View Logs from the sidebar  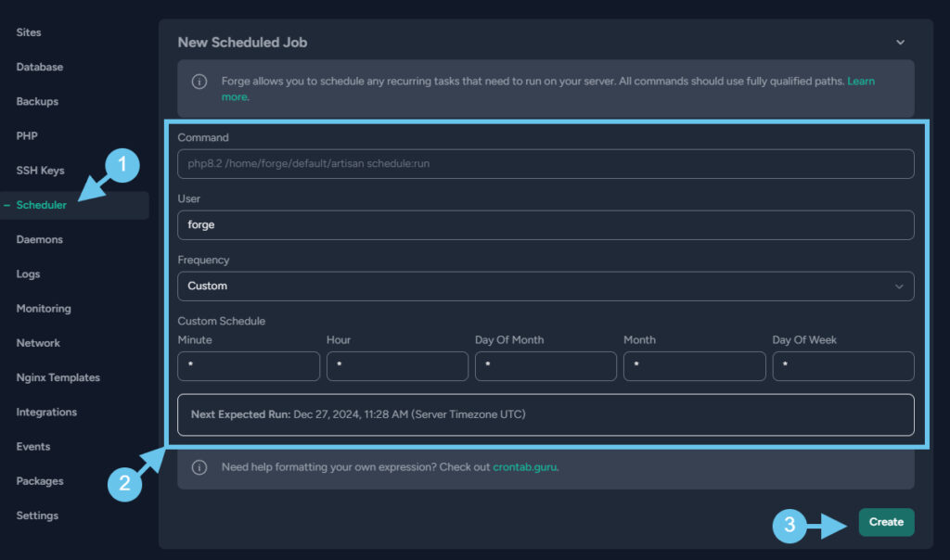click(x=28, y=274)
